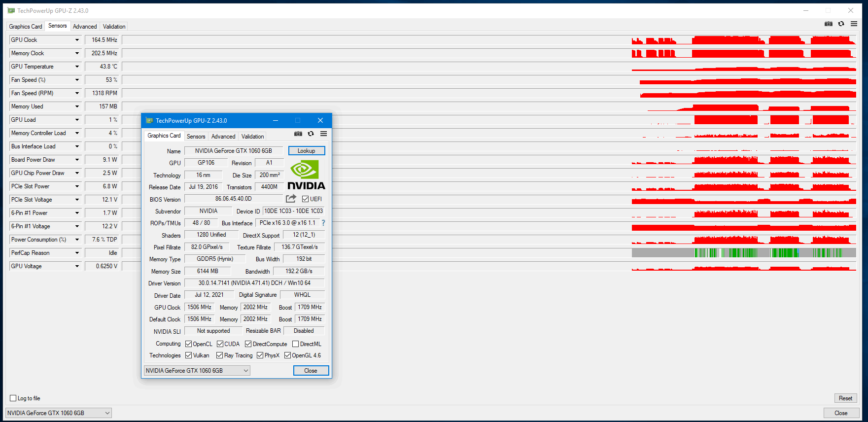Toggle the OpenCL checkbox
The width and height of the screenshot is (868, 422).
(188, 344)
